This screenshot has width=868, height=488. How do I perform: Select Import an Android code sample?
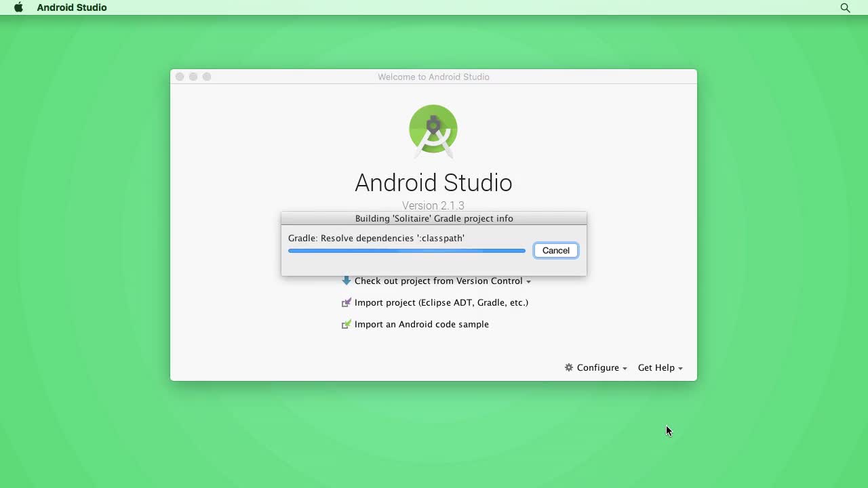[422, 324]
